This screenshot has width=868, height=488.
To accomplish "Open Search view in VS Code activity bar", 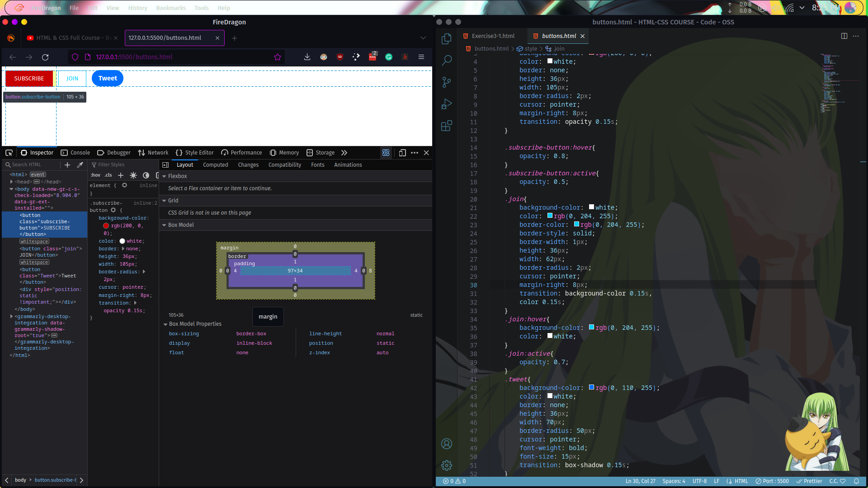I will coord(447,60).
